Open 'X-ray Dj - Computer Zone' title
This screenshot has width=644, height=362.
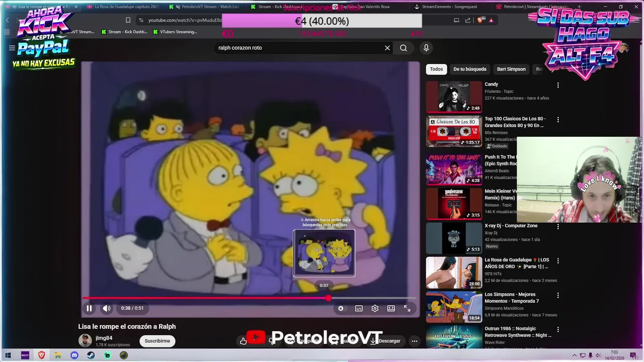point(511,226)
